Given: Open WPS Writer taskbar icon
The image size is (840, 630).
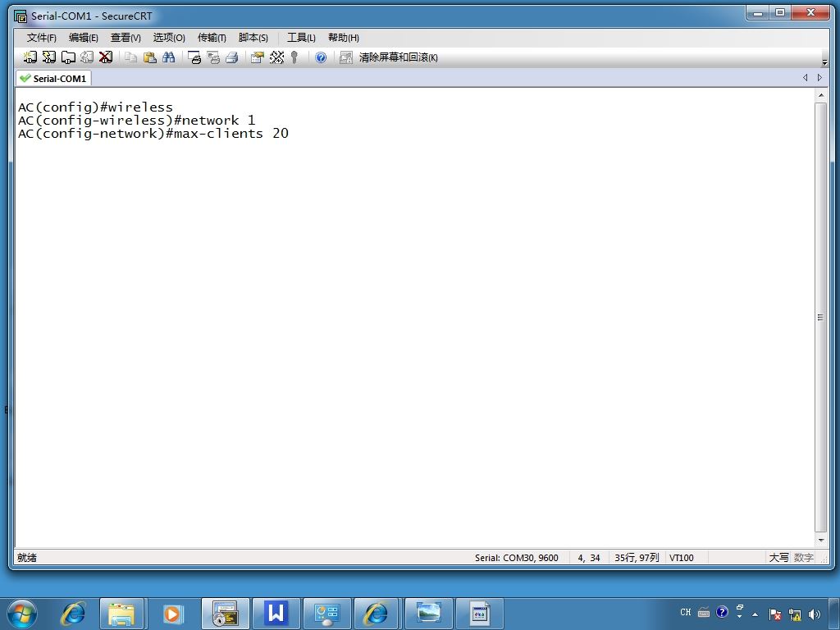Looking at the screenshot, I should [276, 614].
